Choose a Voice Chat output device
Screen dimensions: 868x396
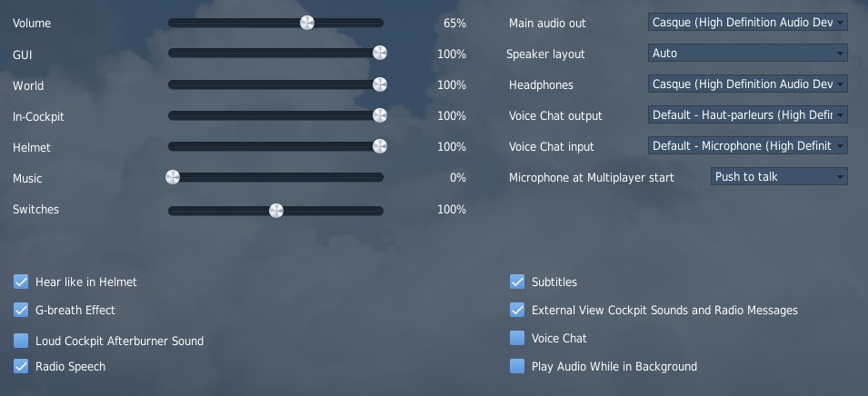point(747,115)
